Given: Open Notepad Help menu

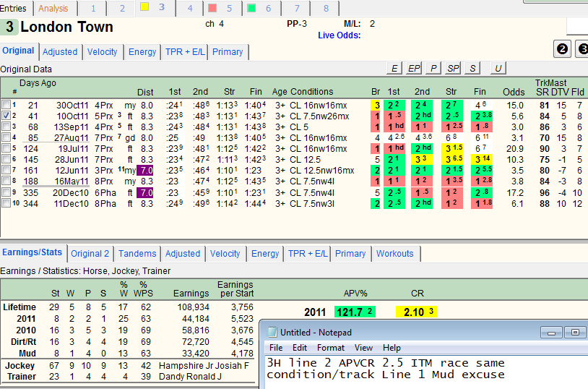Looking at the screenshot, I should click(x=392, y=348).
